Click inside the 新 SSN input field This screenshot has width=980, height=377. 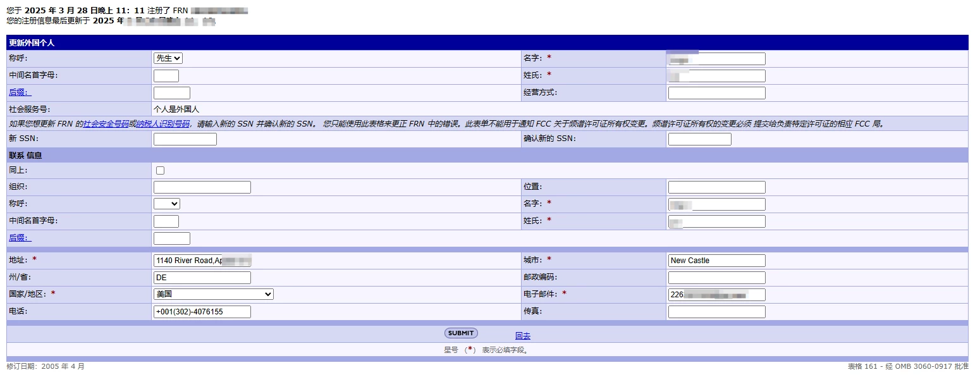(x=184, y=139)
